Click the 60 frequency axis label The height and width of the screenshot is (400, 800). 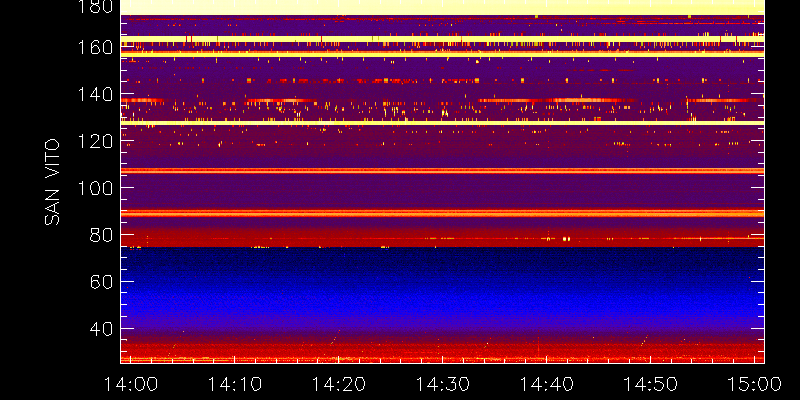[x=102, y=282]
